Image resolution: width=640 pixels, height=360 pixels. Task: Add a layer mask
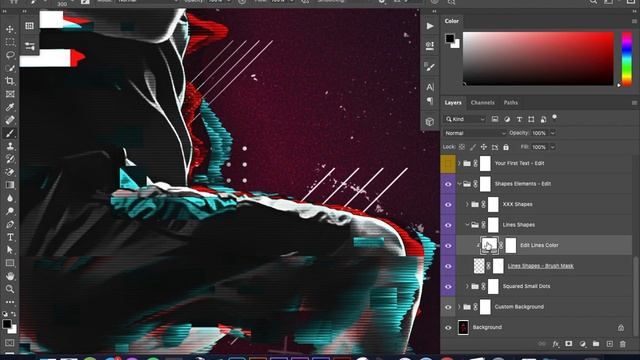[x=569, y=344]
